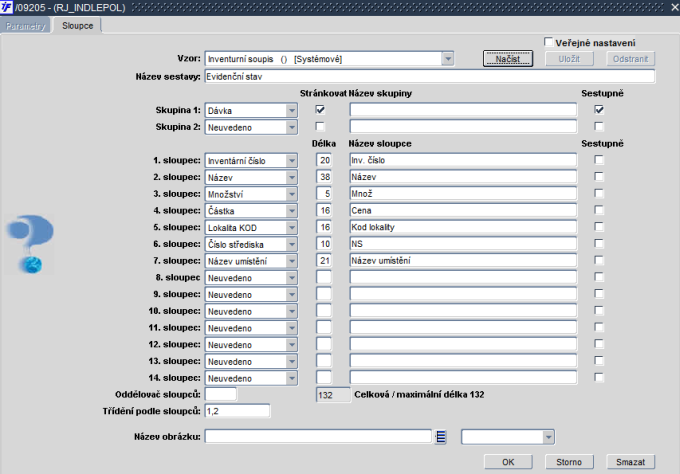This screenshot has height=474, width=680.
Task: Expand 12. sloupec dropdown
Action: (x=291, y=344)
